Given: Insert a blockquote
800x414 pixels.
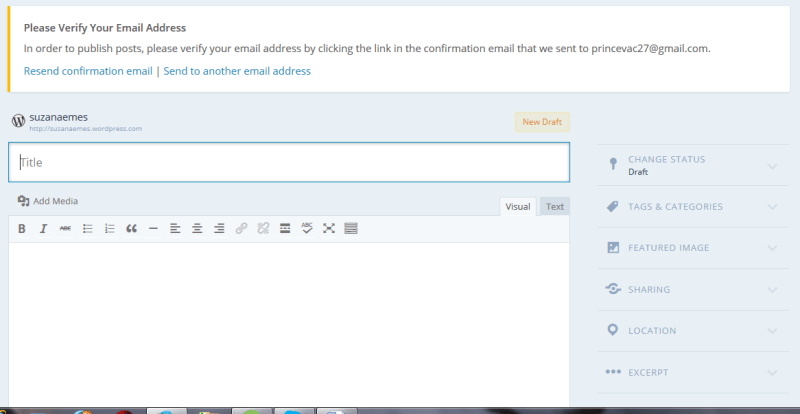Looking at the screenshot, I should (131, 229).
